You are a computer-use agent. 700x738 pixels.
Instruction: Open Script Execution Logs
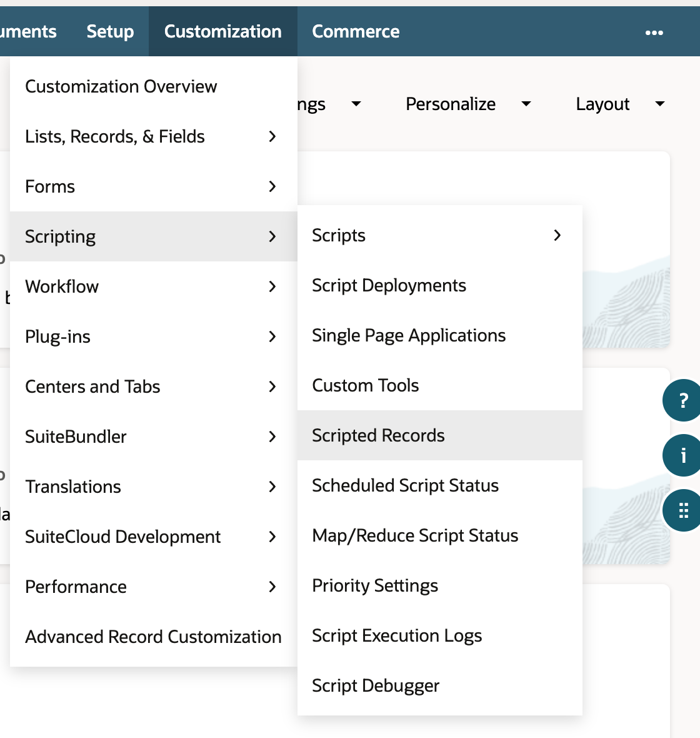coord(440,635)
